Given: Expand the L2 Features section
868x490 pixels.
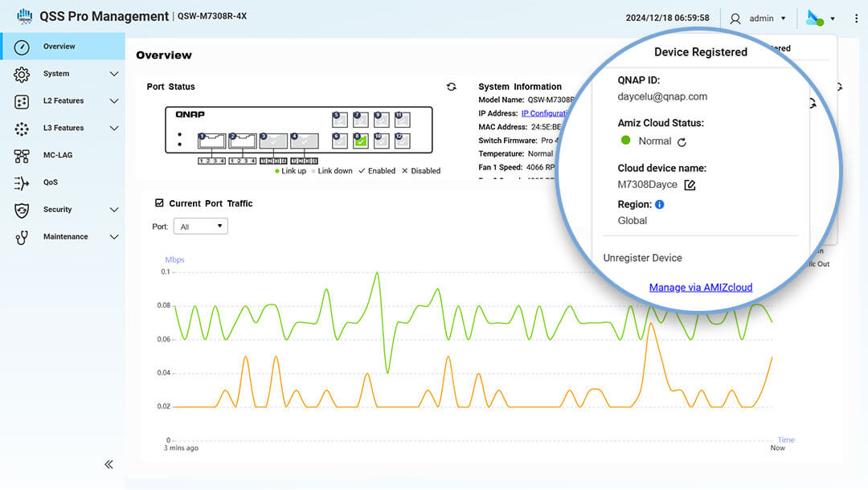Looking at the screenshot, I should [x=64, y=101].
